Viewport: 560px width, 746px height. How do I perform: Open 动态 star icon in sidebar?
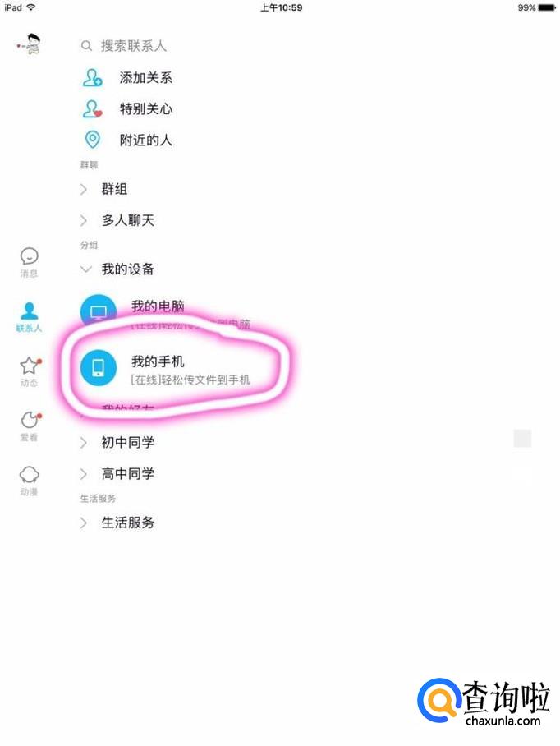point(30,372)
